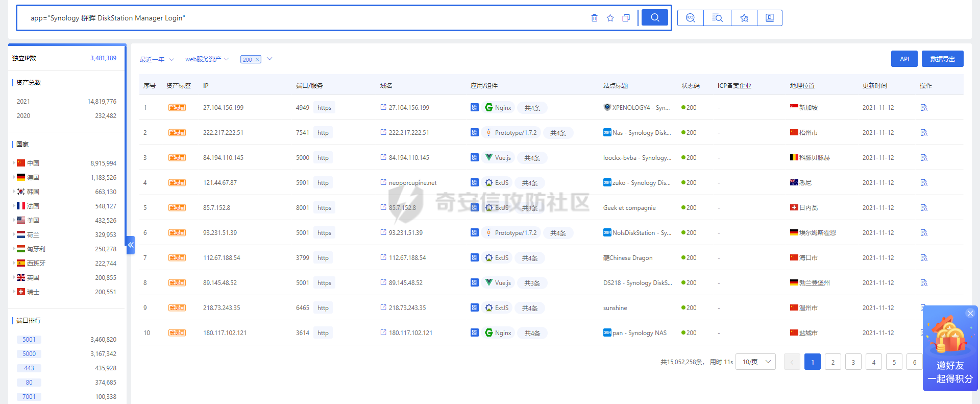The image size is (980, 404).
Task: Filter by port 5001 tag
Action: [x=29, y=340]
